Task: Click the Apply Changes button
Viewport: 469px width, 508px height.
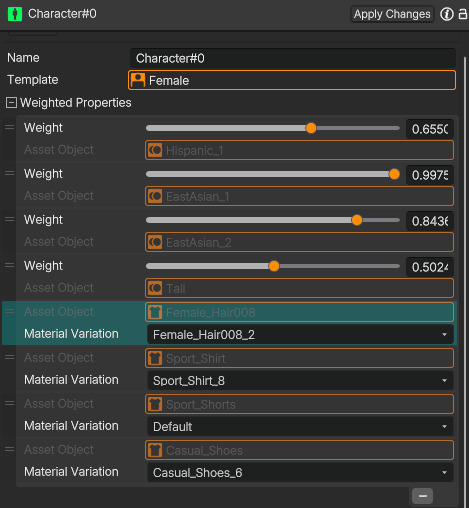Action: click(392, 14)
